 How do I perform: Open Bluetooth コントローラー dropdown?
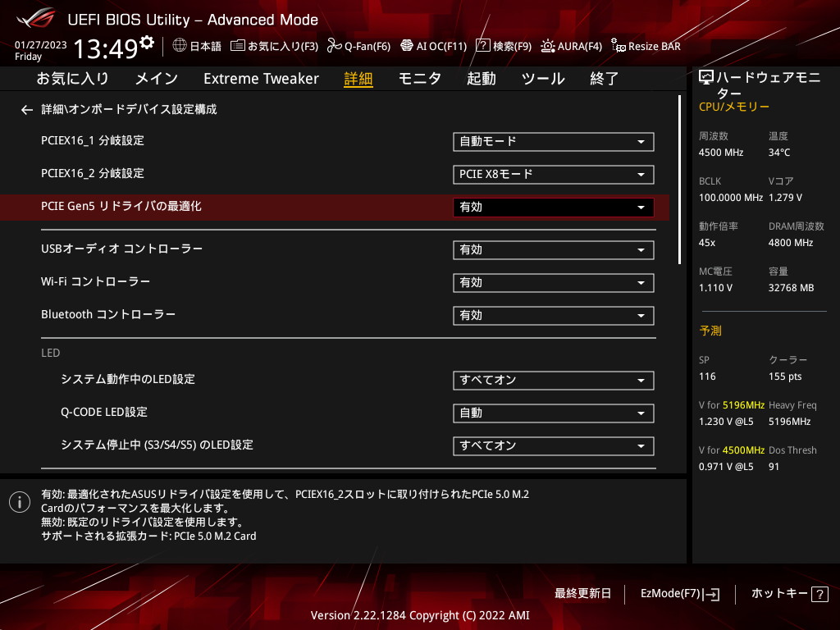(554, 316)
